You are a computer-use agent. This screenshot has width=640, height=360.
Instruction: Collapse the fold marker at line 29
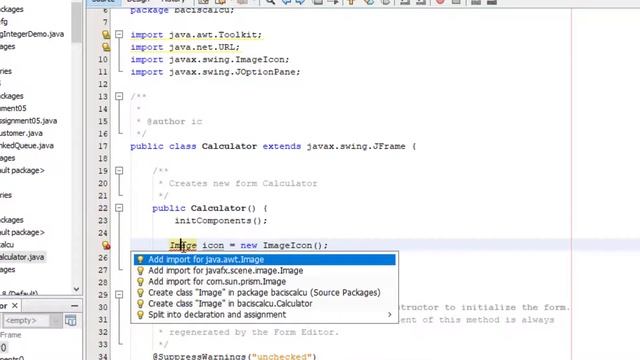pyautogui.click(x=119, y=295)
